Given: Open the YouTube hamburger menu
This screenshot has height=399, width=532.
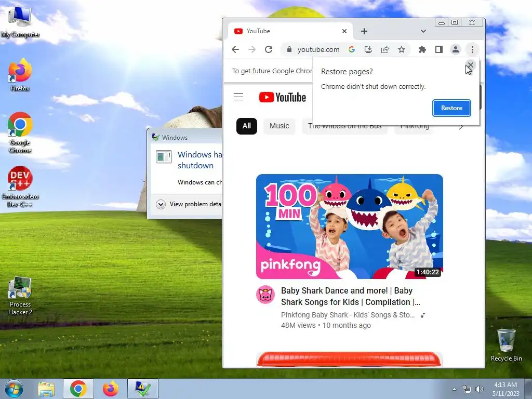Looking at the screenshot, I should [x=238, y=97].
